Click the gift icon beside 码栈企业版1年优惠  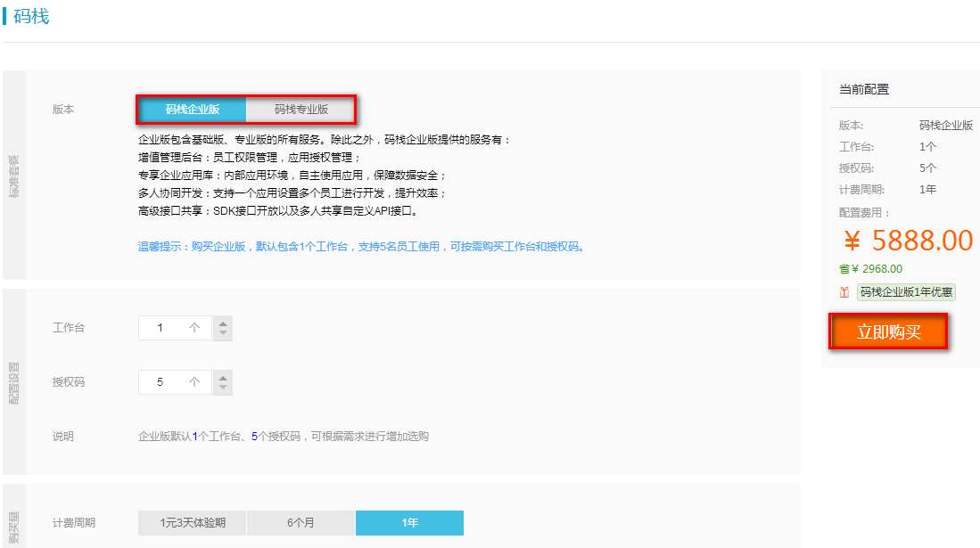point(844,291)
